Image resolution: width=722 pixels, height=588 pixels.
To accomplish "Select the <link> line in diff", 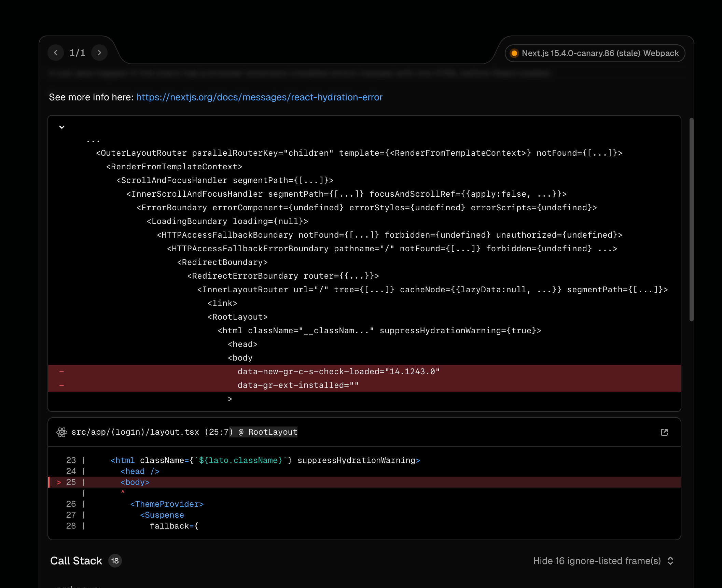I will tap(222, 303).
